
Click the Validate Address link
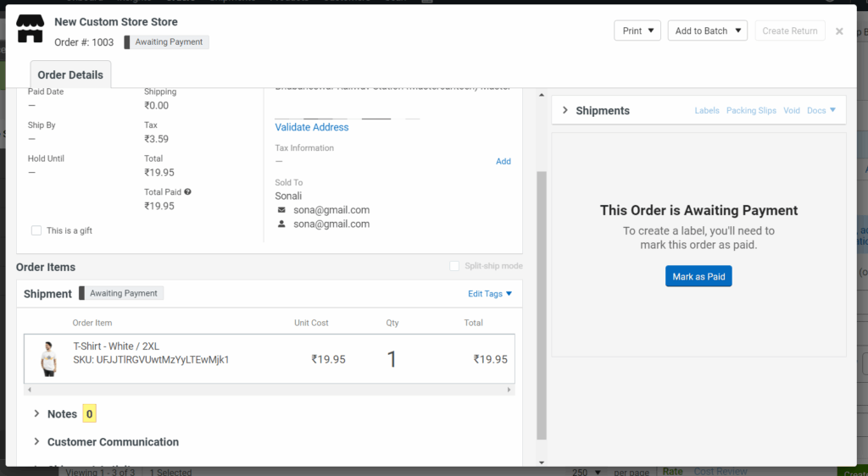(x=312, y=127)
